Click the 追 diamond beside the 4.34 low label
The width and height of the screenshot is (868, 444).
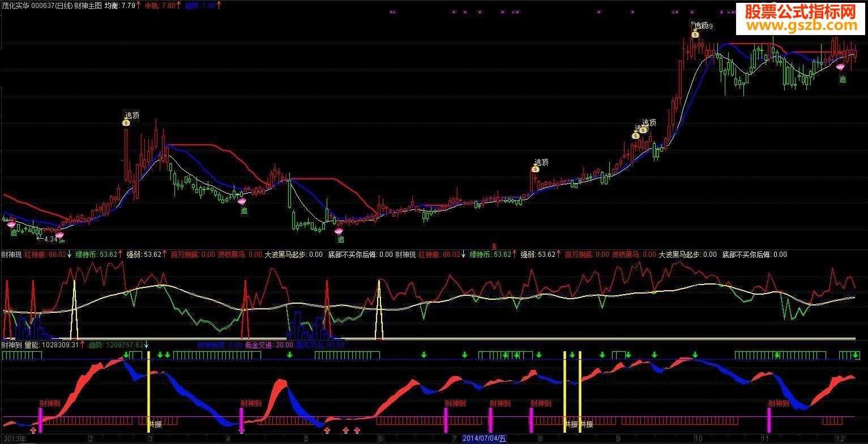point(60,236)
